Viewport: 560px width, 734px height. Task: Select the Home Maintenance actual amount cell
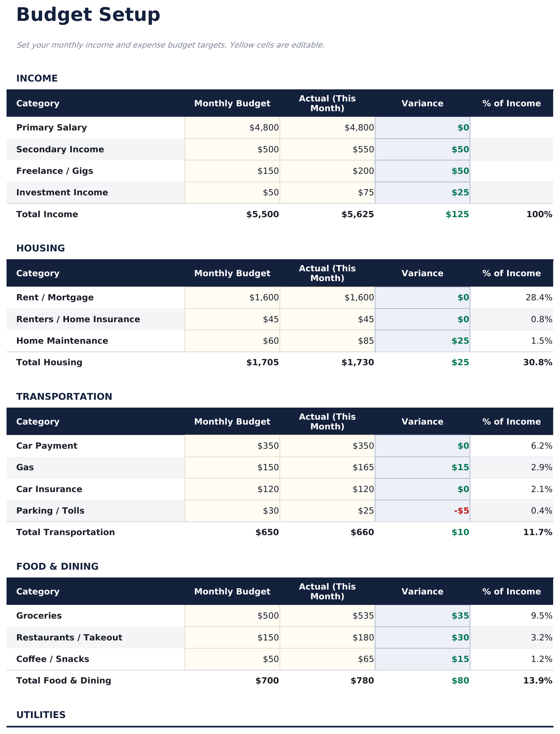tap(327, 341)
